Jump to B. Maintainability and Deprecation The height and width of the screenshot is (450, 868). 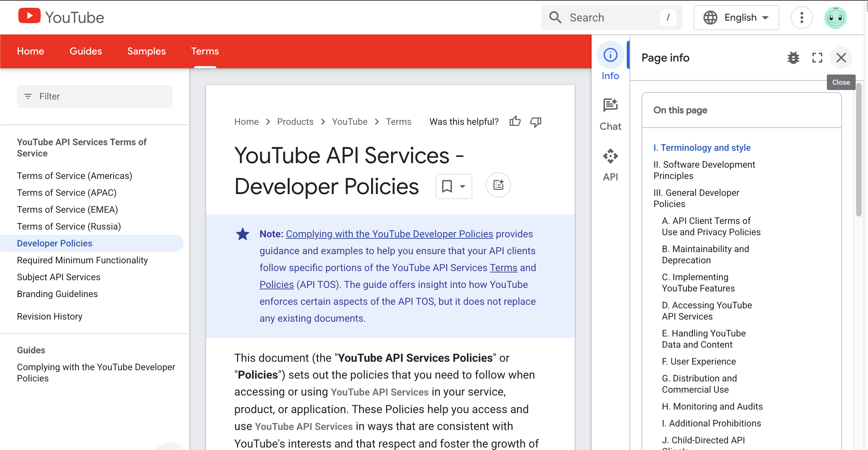coord(706,255)
